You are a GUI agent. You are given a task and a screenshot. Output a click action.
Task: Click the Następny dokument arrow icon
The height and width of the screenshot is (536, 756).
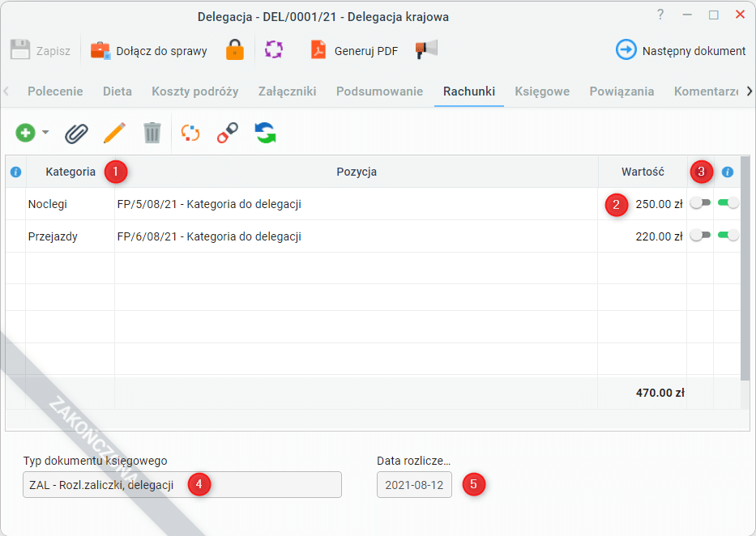(x=626, y=49)
